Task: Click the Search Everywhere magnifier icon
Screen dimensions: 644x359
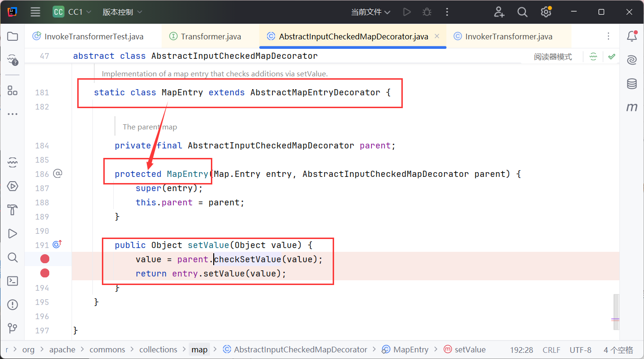Action: pyautogui.click(x=522, y=12)
